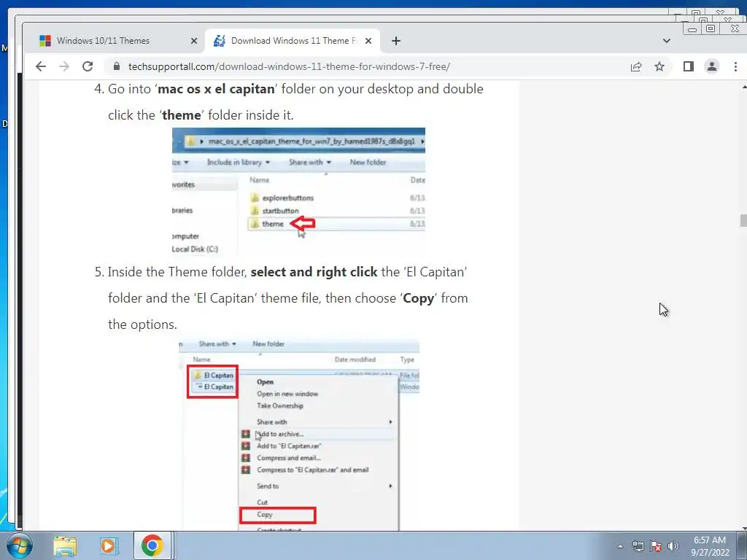747x560 pixels.
Task: Bookmark this page with star icon
Action: tap(659, 66)
